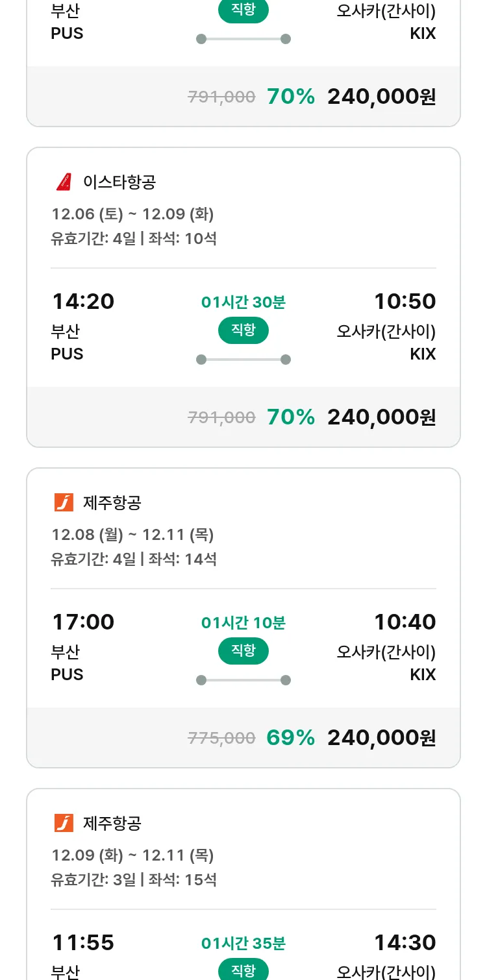The image size is (487, 980).
Task: Tap the 14:20 departure time
Action: tap(83, 301)
